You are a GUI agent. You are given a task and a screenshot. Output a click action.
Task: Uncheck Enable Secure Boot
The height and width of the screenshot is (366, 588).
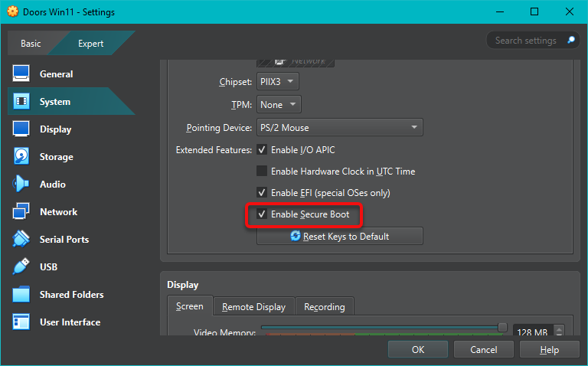262,214
